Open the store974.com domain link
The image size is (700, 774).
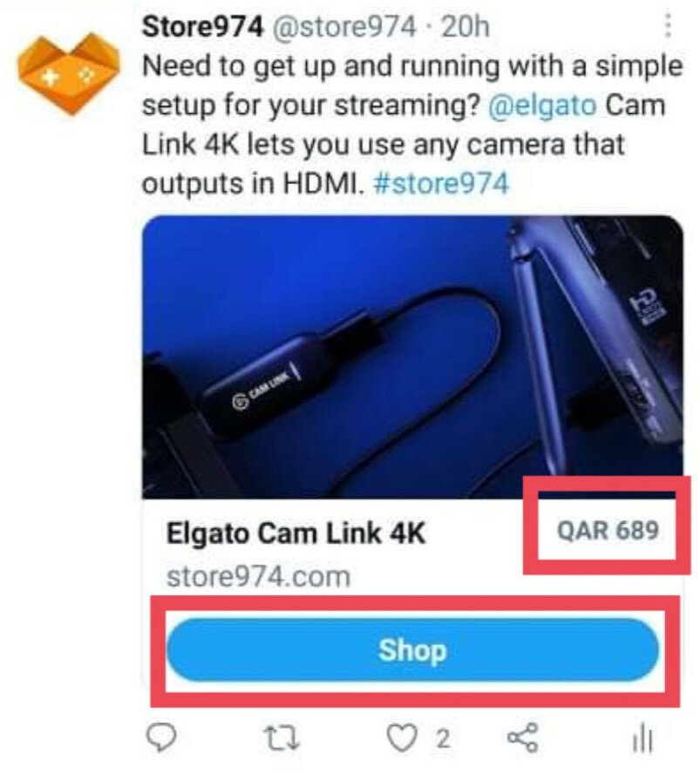tap(258, 576)
